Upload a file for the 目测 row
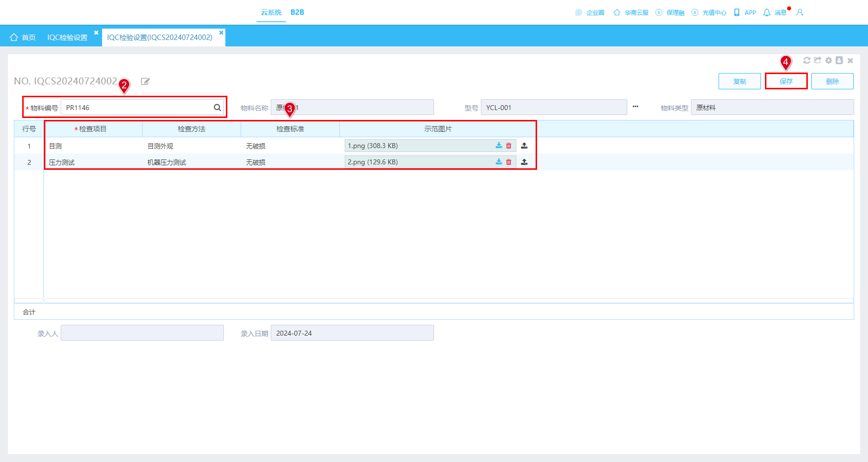868x462 pixels. [524, 146]
